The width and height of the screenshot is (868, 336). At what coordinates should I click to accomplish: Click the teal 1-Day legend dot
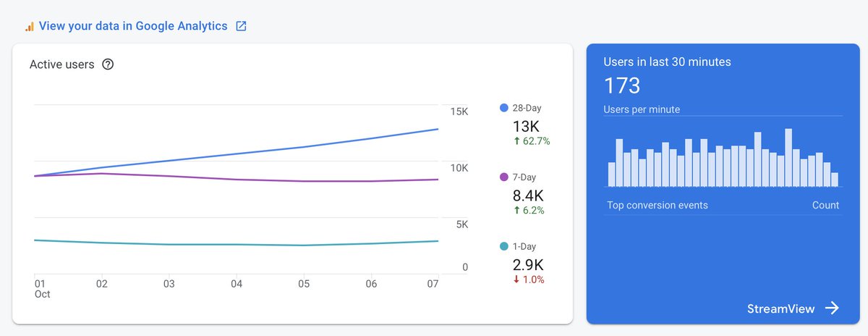click(504, 246)
